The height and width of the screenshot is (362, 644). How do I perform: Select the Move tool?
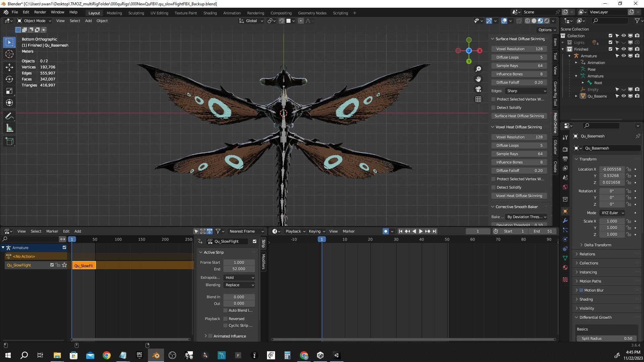[x=9, y=67]
